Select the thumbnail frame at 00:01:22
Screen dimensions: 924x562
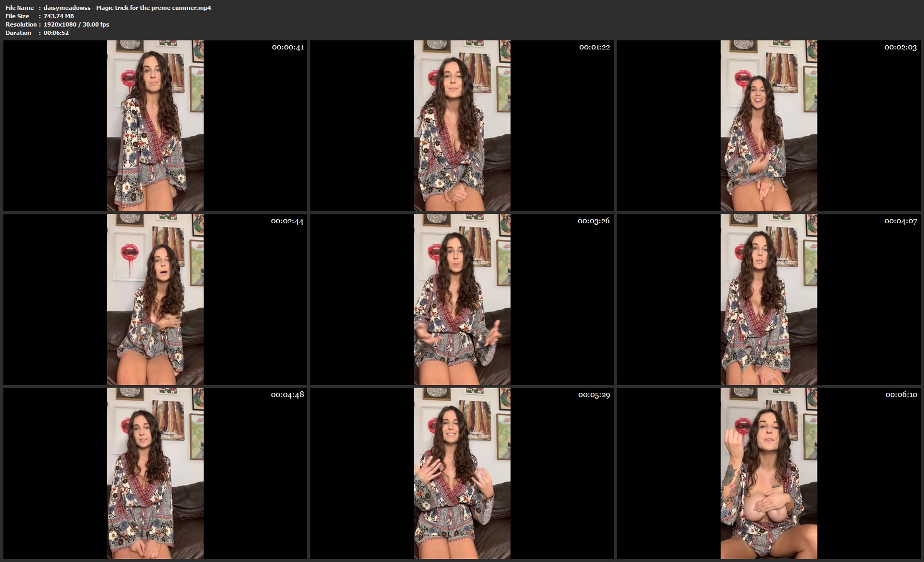tap(462, 125)
